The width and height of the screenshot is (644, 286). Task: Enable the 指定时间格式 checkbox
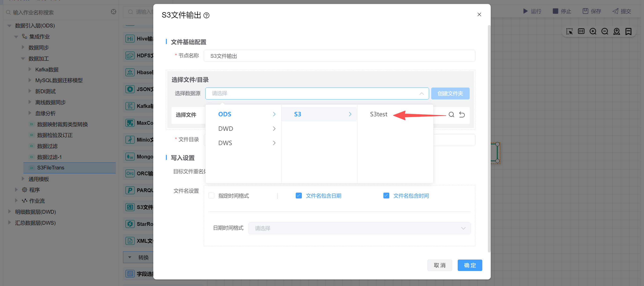(211, 196)
